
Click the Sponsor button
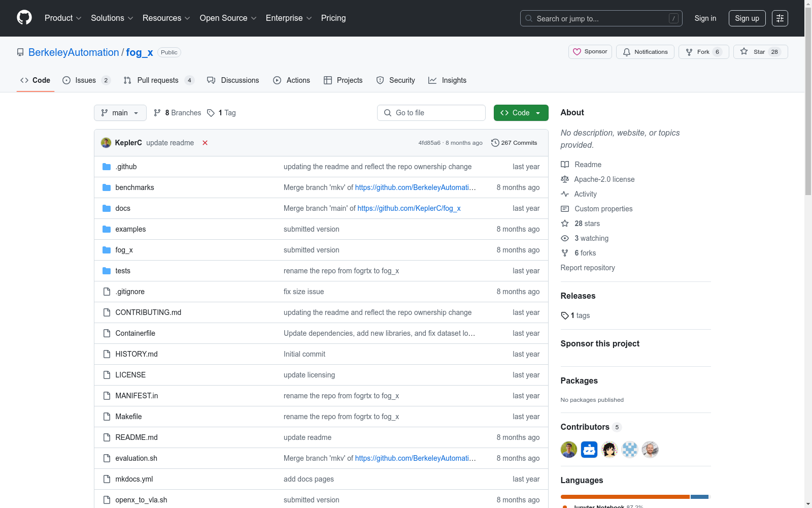click(x=590, y=52)
